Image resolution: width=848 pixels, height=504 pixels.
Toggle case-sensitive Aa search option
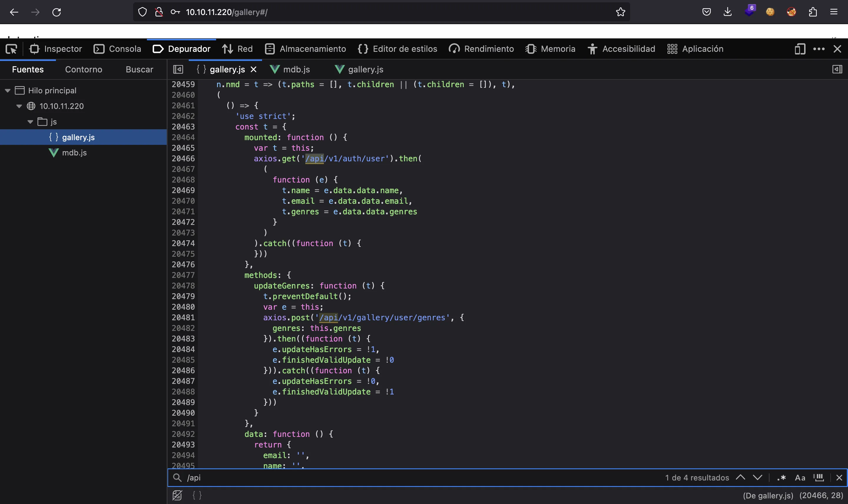point(800,478)
